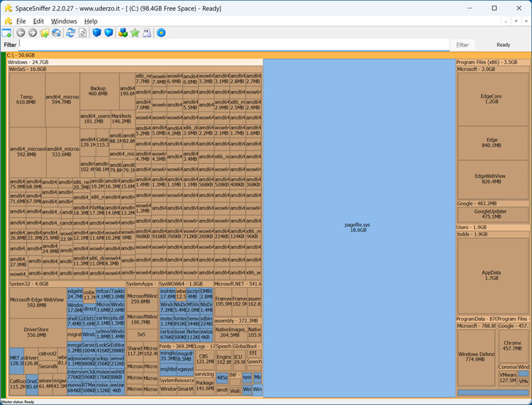Open the Help menu
This screenshot has height=405, width=532.
[x=91, y=21]
